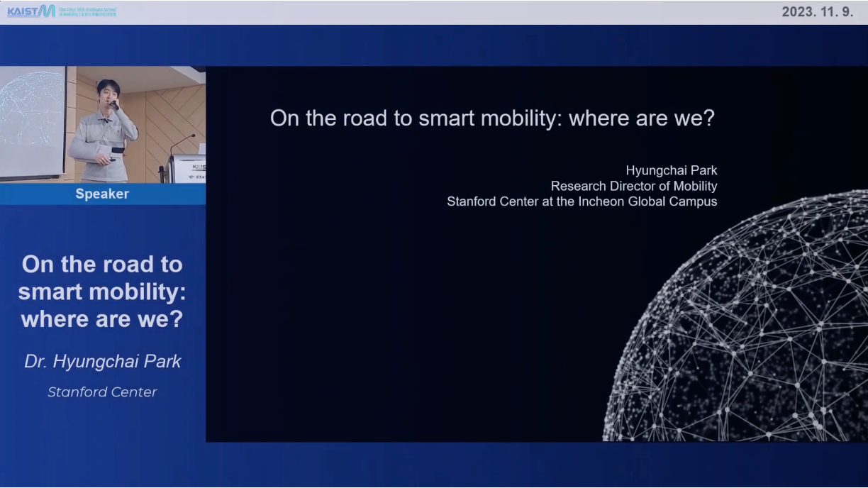Click Stanford Center text under speaker name
This screenshot has height=488, width=868.
point(102,392)
